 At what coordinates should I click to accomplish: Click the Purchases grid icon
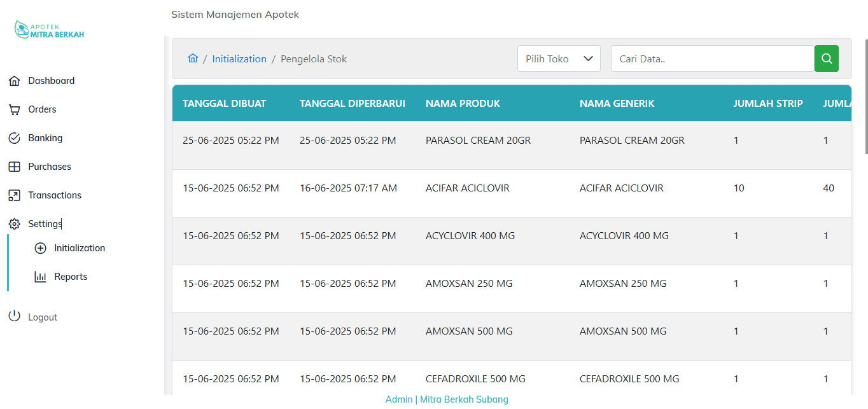(14, 167)
